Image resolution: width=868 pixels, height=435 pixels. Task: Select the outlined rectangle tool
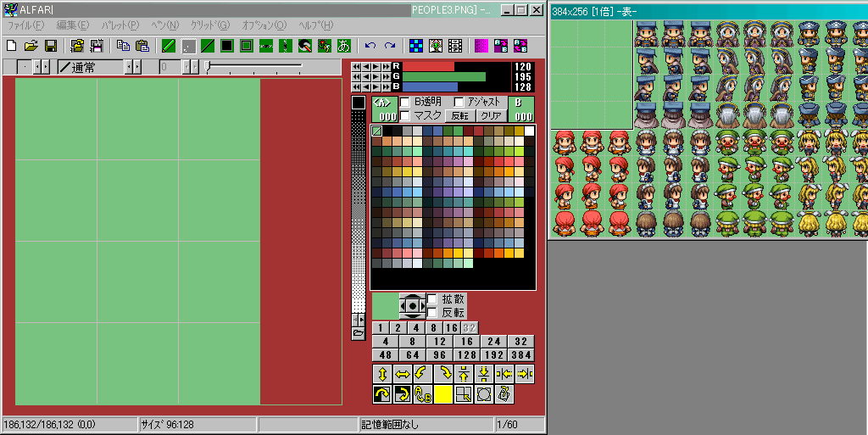(x=247, y=46)
